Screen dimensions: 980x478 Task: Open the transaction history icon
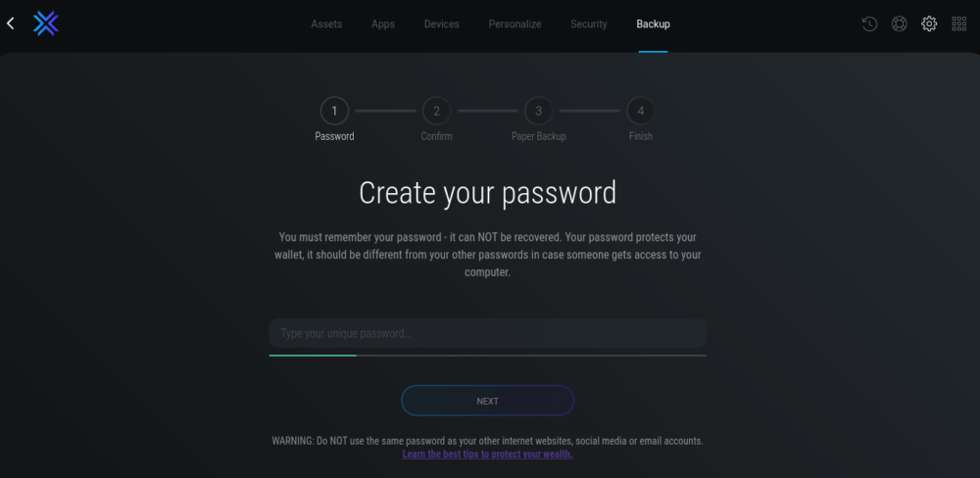pyautogui.click(x=869, y=24)
